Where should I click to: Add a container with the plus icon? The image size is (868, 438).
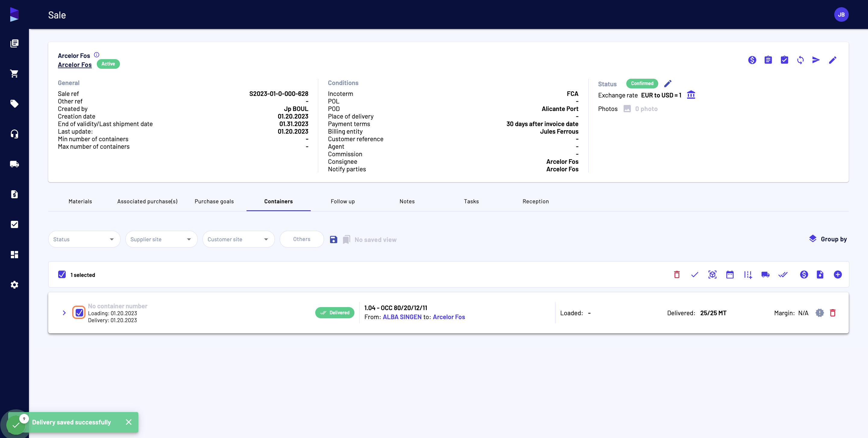pos(838,275)
